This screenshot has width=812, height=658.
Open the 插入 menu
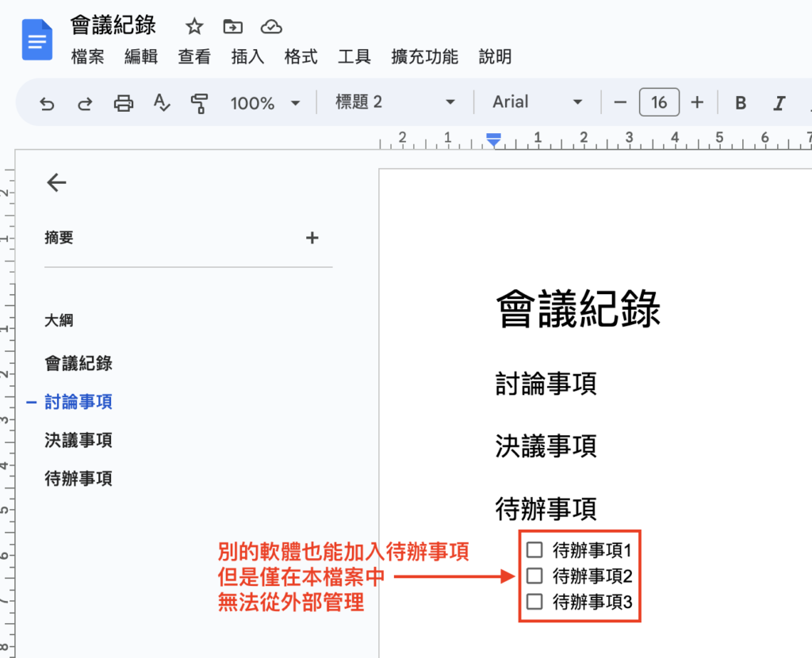pyautogui.click(x=247, y=57)
